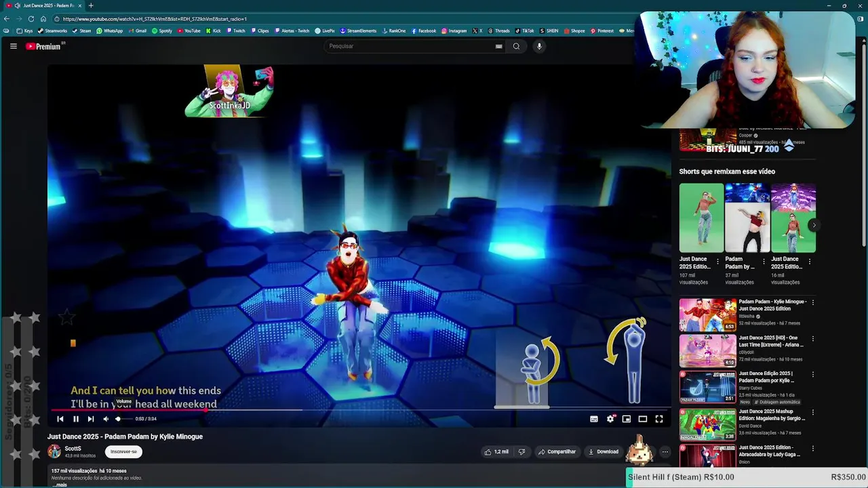Open the WhatsApp bookmark
This screenshot has width=868, height=488.
coord(110,30)
